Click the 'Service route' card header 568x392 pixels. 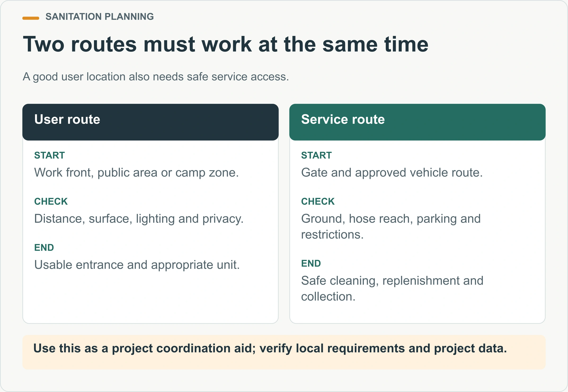click(x=417, y=122)
